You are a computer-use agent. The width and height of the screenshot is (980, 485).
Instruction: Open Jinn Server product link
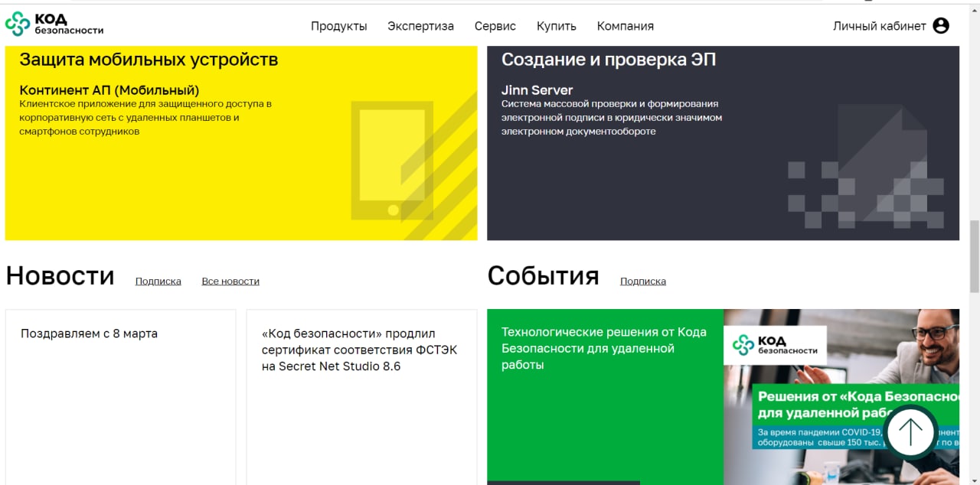tap(537, 90)
